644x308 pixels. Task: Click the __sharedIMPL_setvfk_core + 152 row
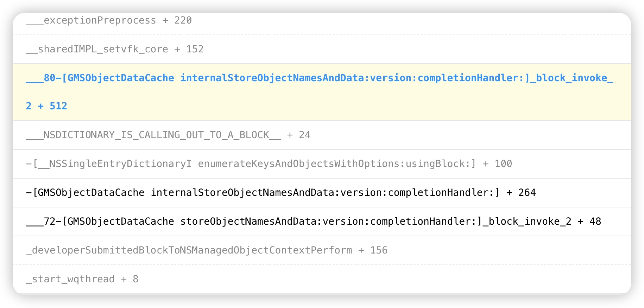click(322, 49)
